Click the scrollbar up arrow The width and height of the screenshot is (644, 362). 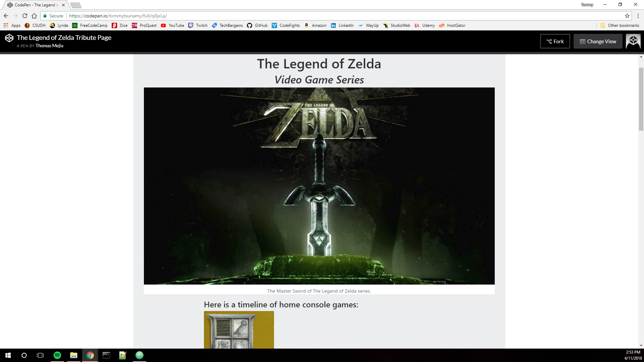[x=641, y=57]
